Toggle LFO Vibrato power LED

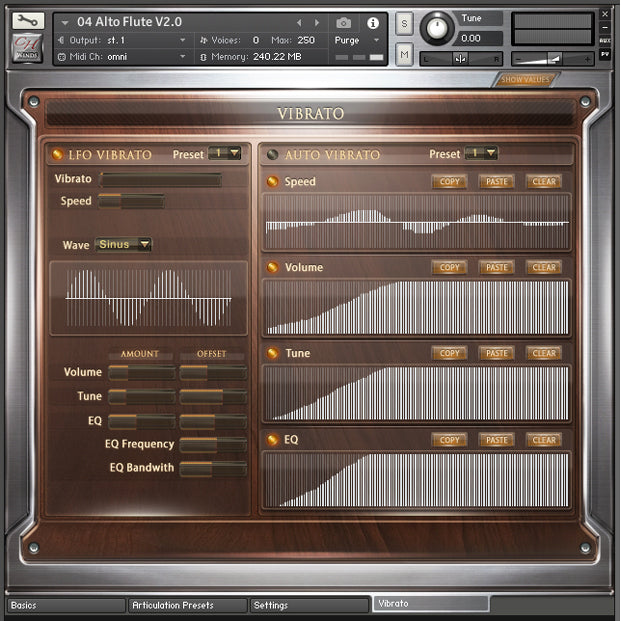point(56,155)
